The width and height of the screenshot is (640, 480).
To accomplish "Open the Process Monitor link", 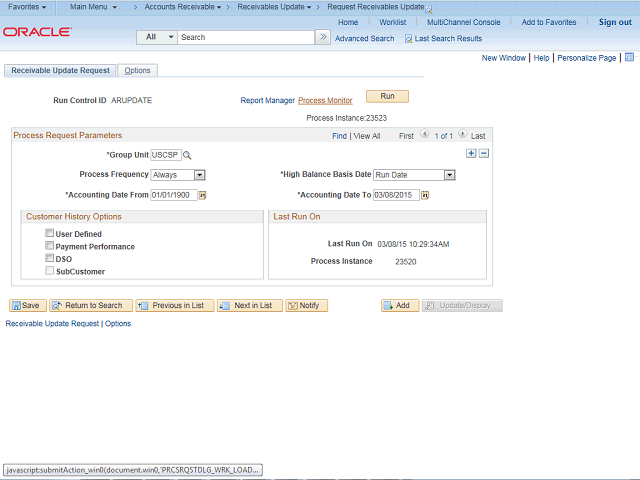I will (x=325, y=100).
